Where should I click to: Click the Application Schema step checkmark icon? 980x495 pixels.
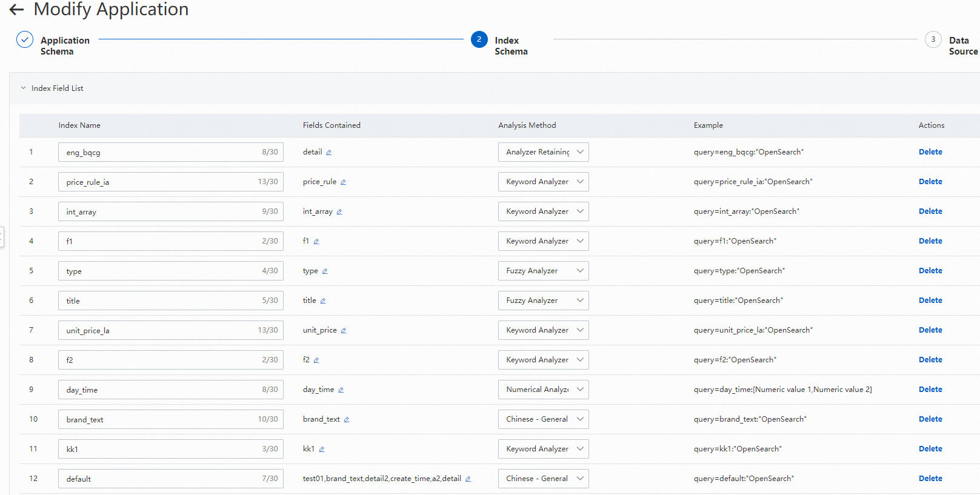tap(25, 39)
